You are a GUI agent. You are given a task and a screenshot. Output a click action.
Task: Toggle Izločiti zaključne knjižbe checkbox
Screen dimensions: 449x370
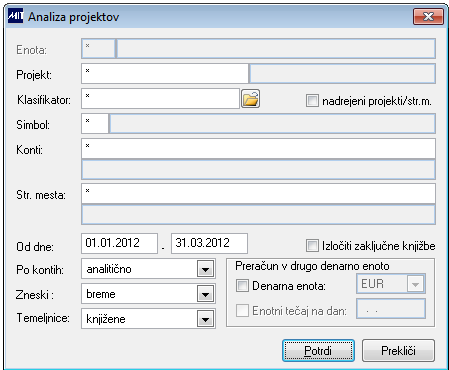coord(312,246)
